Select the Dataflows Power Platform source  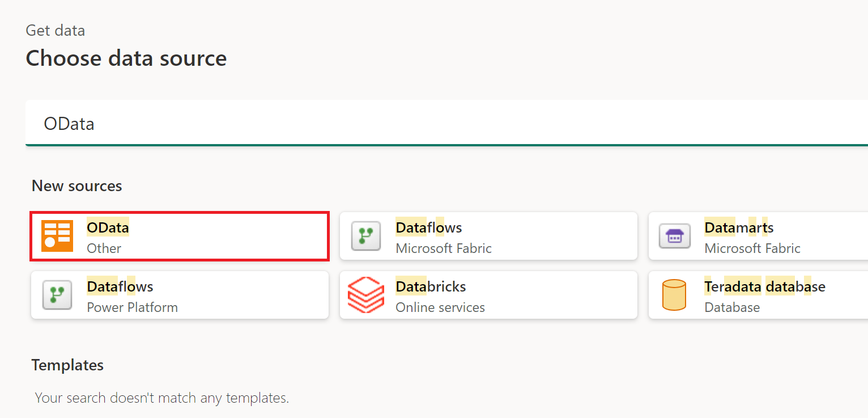click(x=179, y=295)
